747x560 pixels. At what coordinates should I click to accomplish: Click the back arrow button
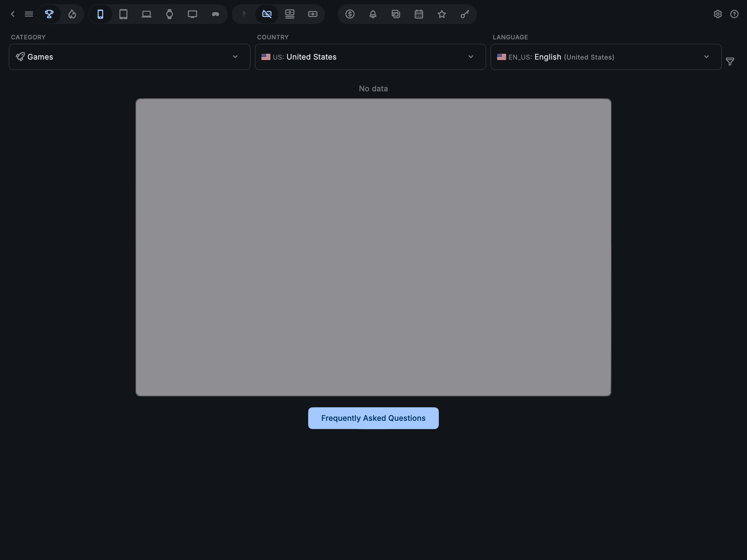(x=13, y=14)
